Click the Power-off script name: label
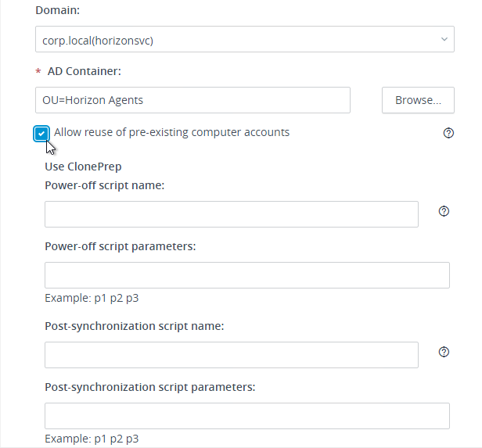Image resolution: width=482 pixels, height=448 pixels. (105, 185)
